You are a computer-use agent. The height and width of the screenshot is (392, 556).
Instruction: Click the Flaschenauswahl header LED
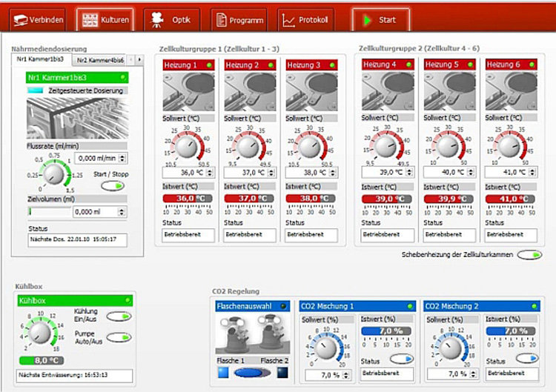283,306
